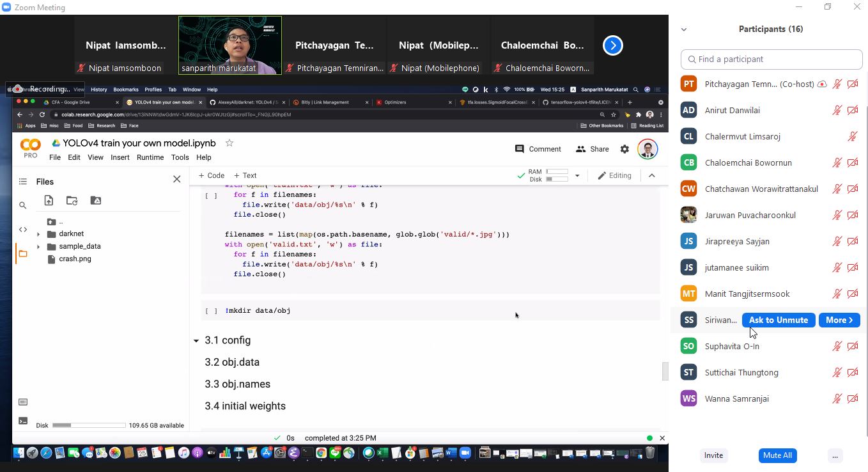
Task: Expand the darknet folder
Action: click(x=38, y=234)
